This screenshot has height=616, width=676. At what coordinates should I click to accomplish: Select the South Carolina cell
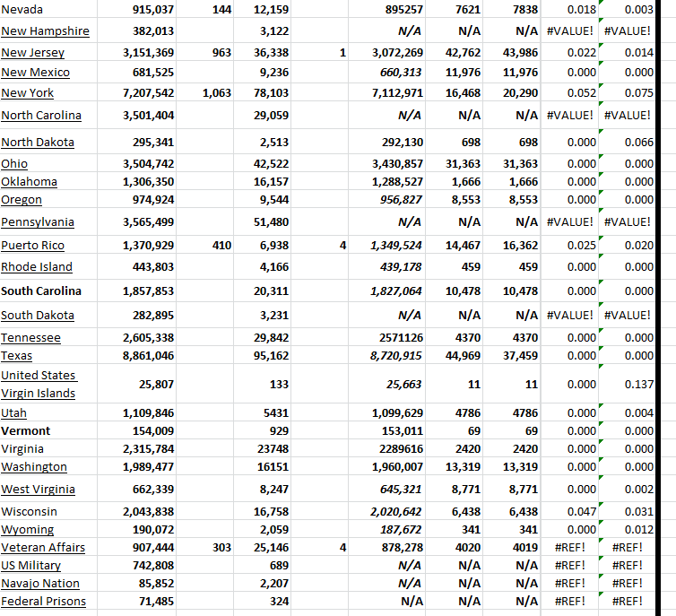coord(48,291)
